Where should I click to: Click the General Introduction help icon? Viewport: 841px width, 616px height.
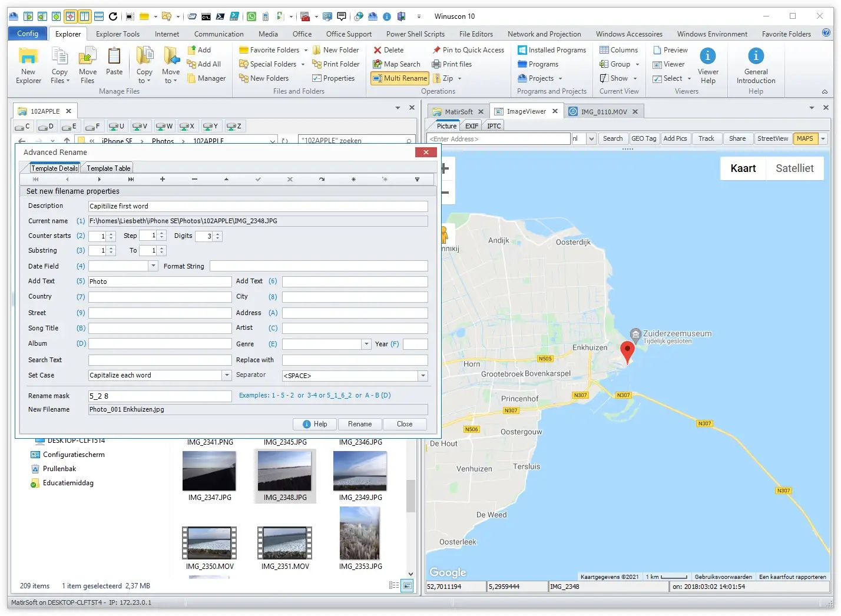pyautogui.click(x=756, y=65)
